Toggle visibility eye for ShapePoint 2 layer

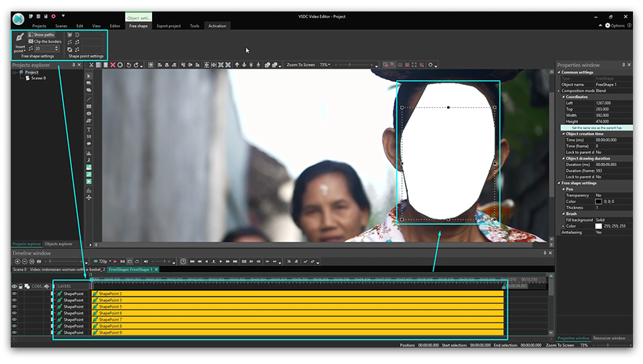[14, 294]
